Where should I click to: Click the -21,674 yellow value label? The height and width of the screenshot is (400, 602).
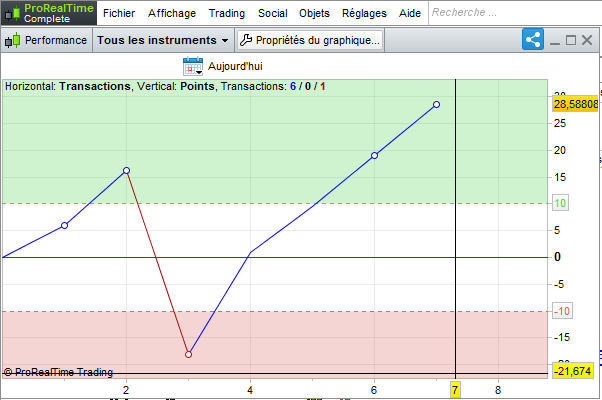click(x=573, y=371)
